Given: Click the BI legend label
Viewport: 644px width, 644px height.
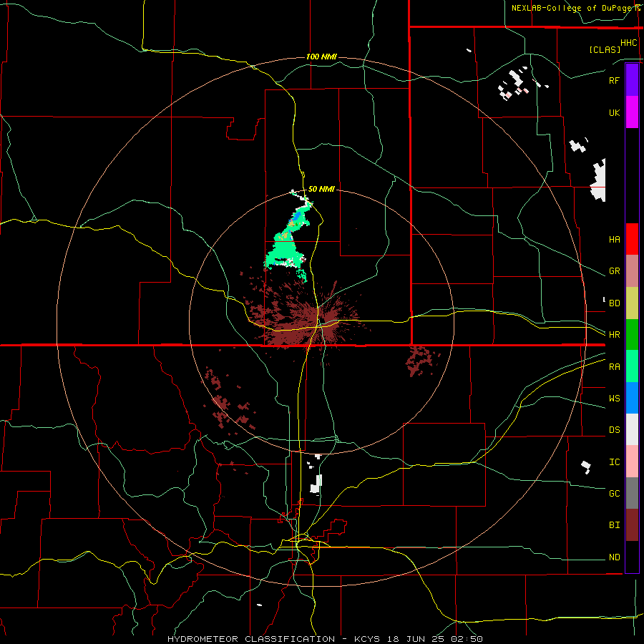Looking at the screenshot, I should click(x=614, y=525).
